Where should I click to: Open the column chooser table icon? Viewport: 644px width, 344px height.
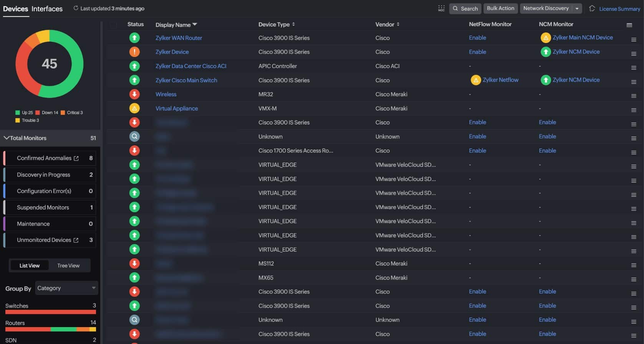click(629, 25)
